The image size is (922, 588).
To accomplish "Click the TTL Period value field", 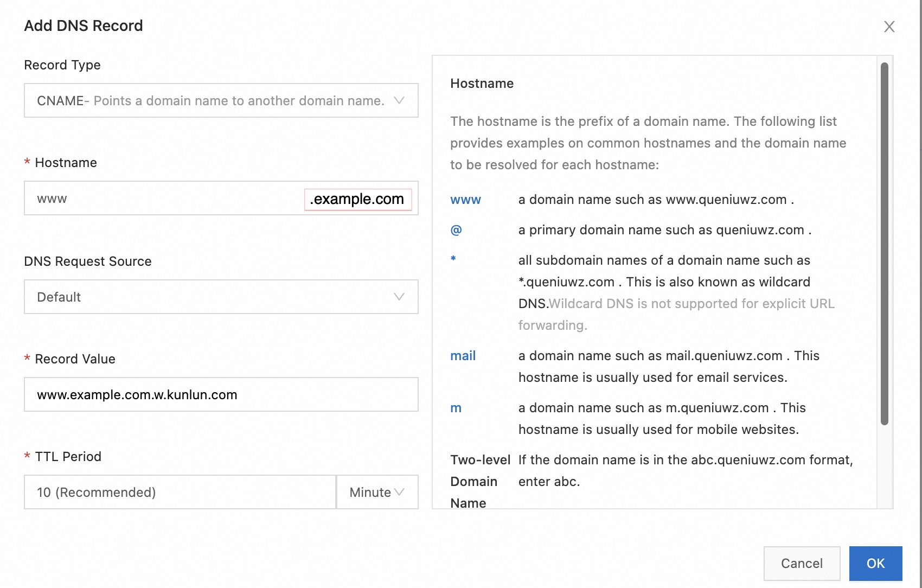I will 179,493.
